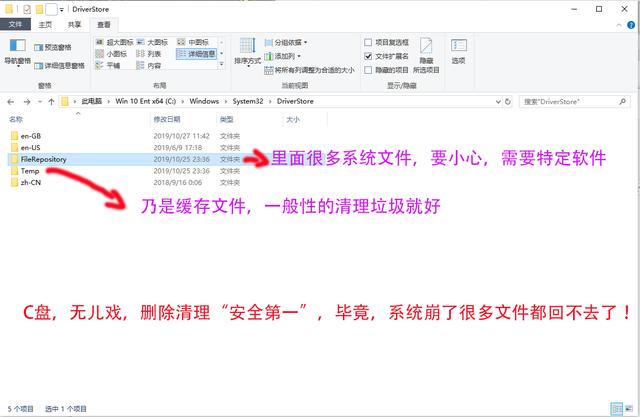Open the 导航窗格 navigation pane menu

point(18,52)
